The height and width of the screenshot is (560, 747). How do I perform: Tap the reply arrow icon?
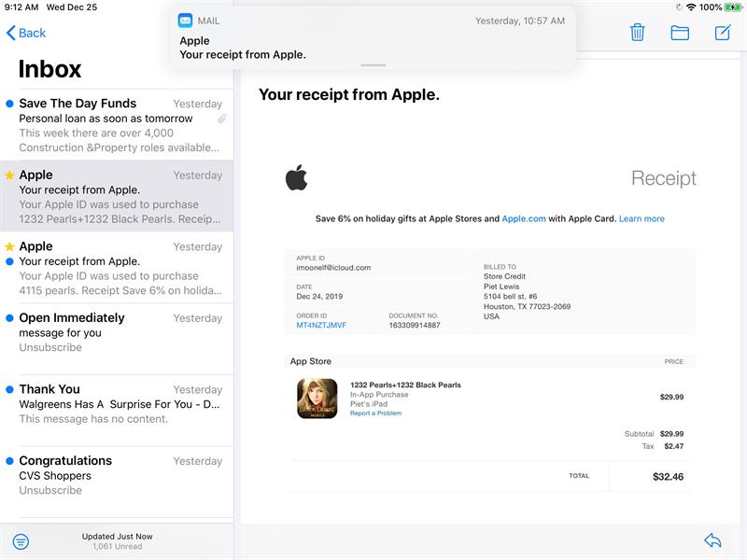pyautogui.click(x=712, y=540)
